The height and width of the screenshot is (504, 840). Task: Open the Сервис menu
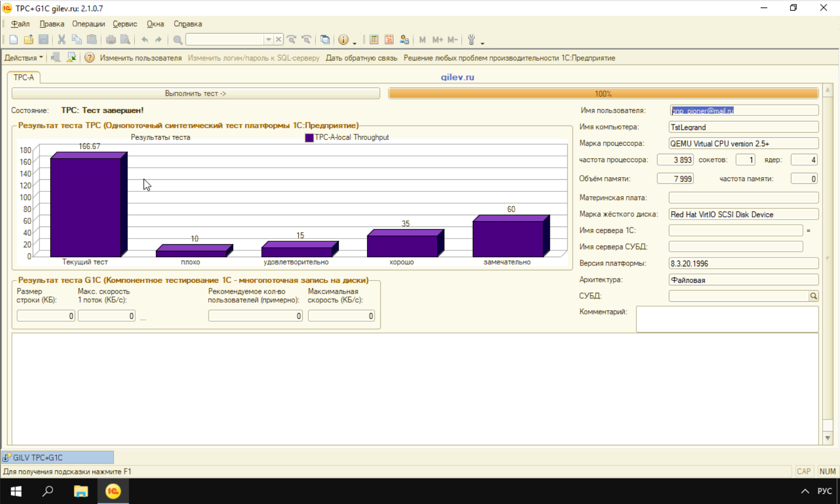125,24
